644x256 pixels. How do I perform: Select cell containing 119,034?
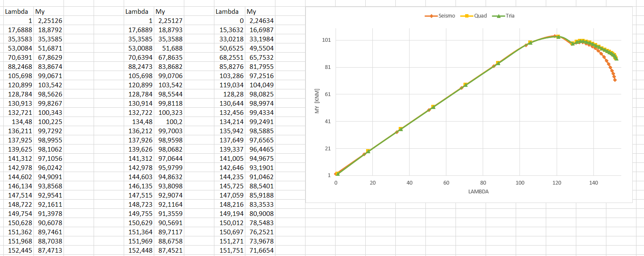[229, 85]
